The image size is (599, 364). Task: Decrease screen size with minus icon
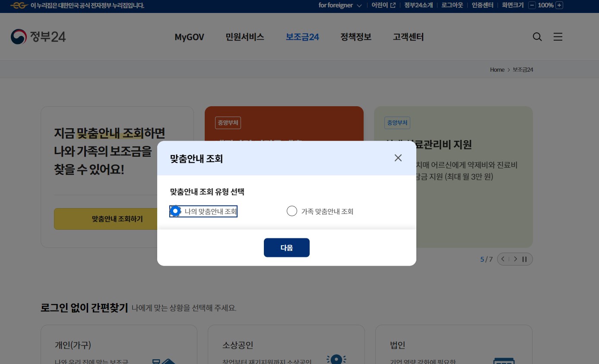coord(532,5)
